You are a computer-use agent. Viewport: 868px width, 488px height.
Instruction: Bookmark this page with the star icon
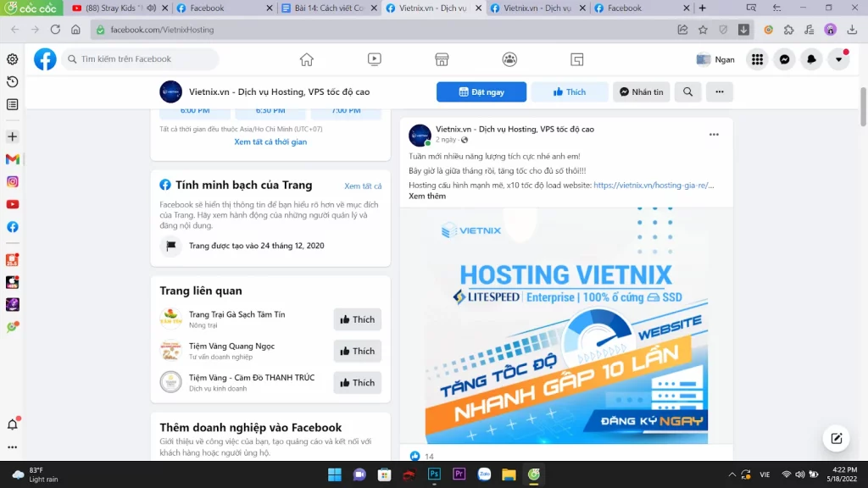[703, 30]
